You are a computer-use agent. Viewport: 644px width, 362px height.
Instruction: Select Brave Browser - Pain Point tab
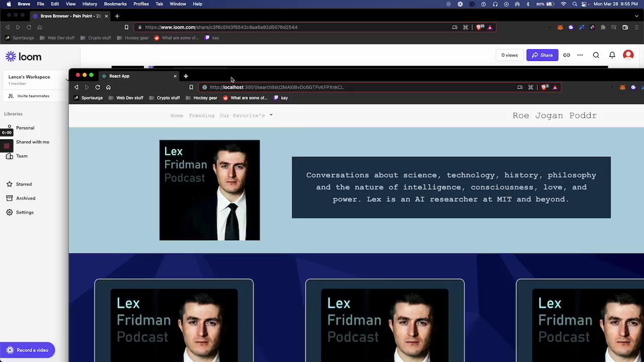(70, 16)
